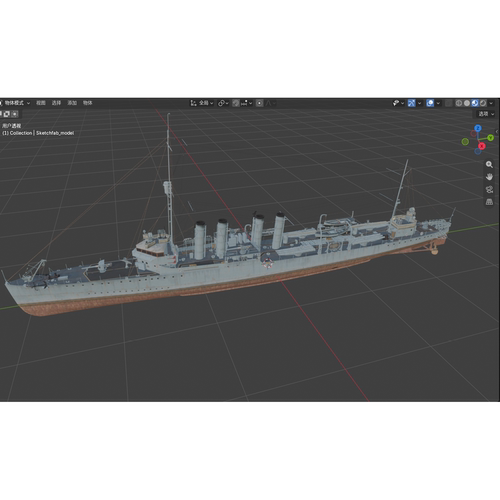The height and width of the screenshot is (500, 500).
Task: Click the blue Z axis gizmo
Action: coord(478,128)
